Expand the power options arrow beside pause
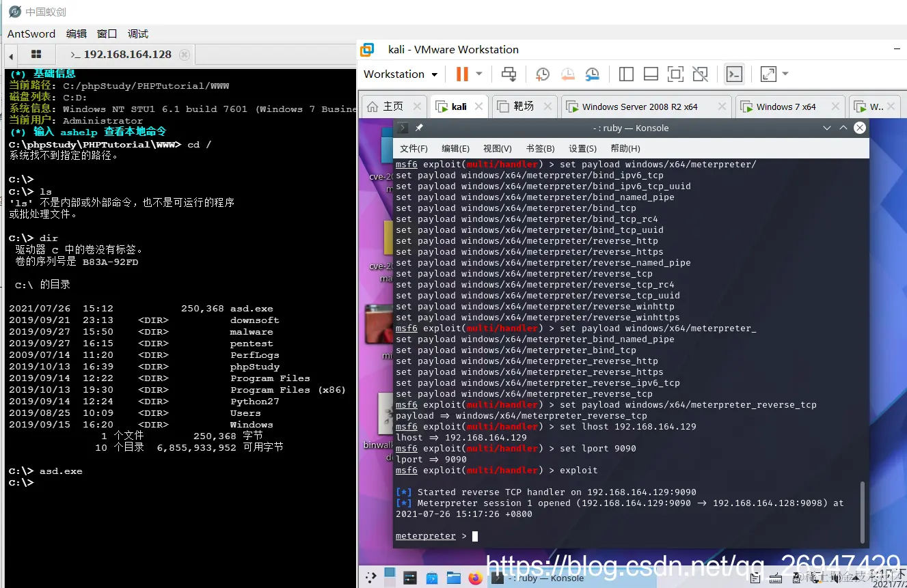 click(x=479, y=74)
